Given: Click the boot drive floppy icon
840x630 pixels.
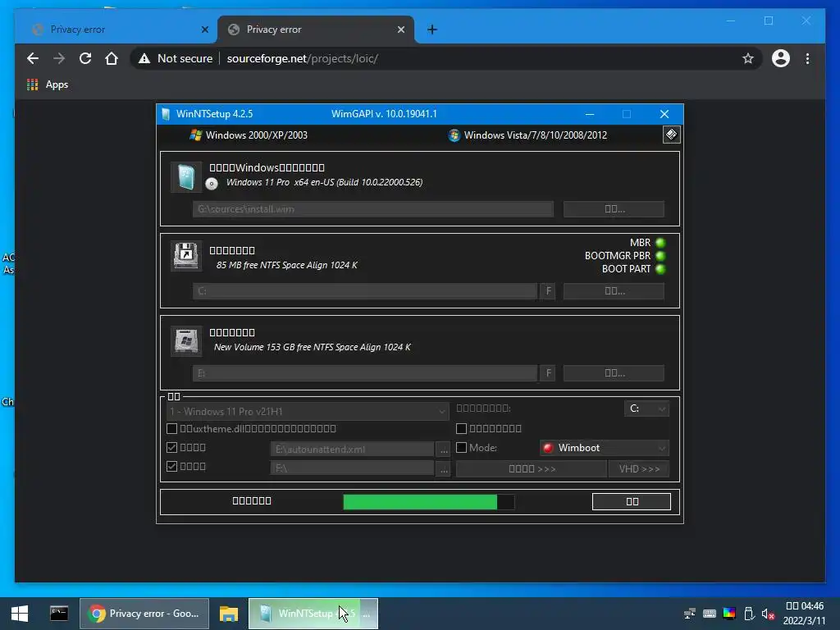Looking at the screenshot, I should (186, 256).
